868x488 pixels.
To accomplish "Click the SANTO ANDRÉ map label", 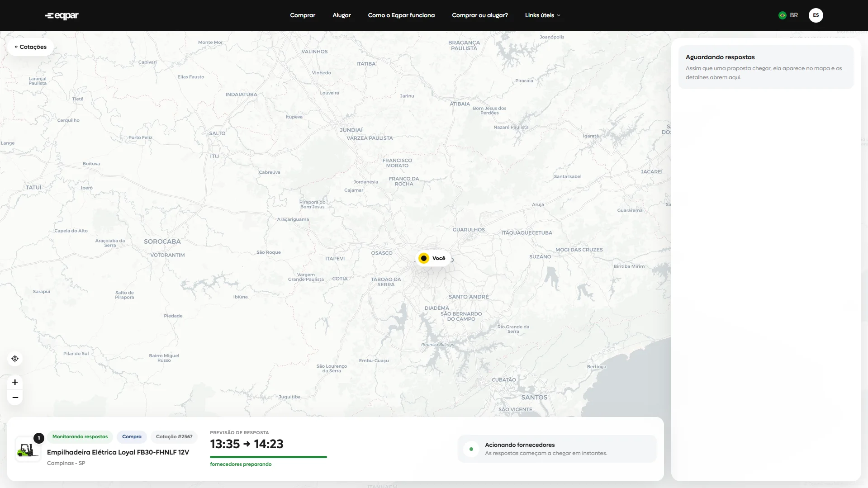I will click(469, 297).
